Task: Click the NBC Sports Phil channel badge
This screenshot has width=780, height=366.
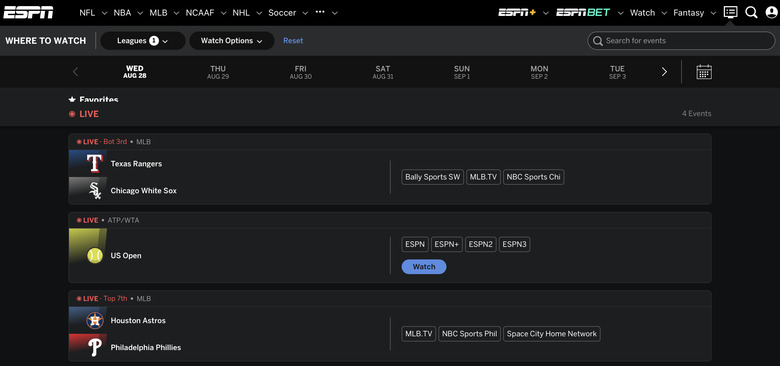Action: pyautogui.click(x=470, y=334)
